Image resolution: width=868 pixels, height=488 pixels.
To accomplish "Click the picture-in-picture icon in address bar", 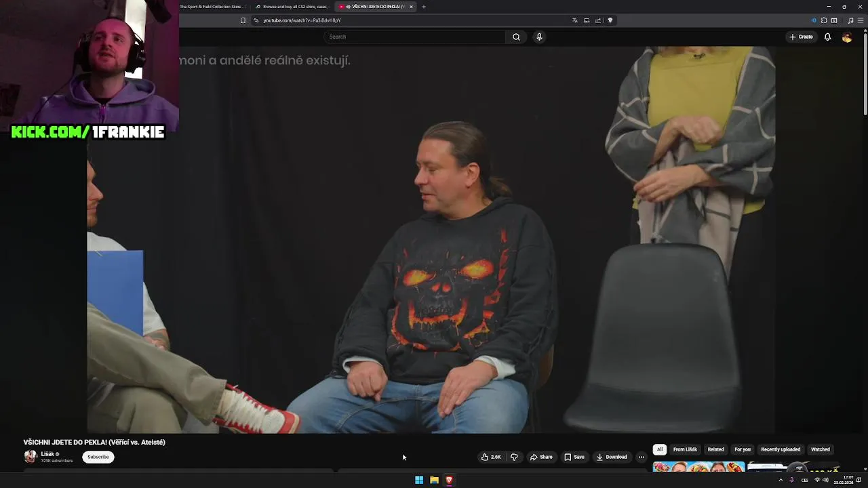I will [x=587, y=20].
